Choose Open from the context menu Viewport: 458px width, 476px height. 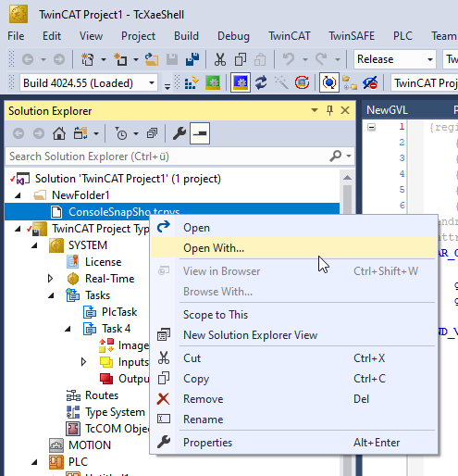(x=294, y=228)
